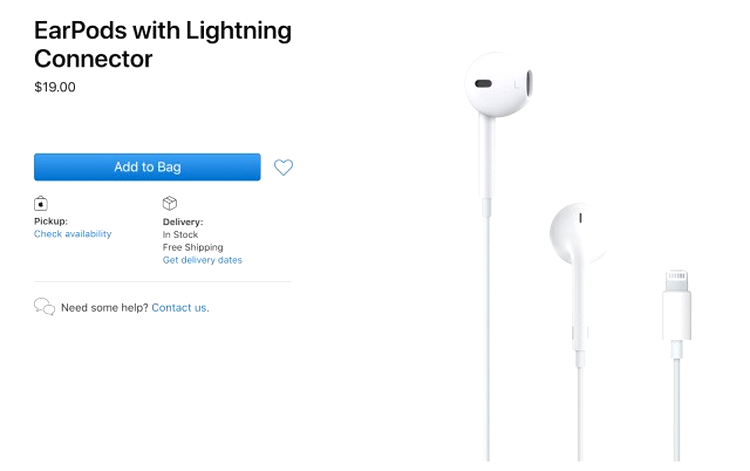Click the chat bubbles help icon
The width and height of the screenshot is (750, 471).
click(x=44, y=307)
